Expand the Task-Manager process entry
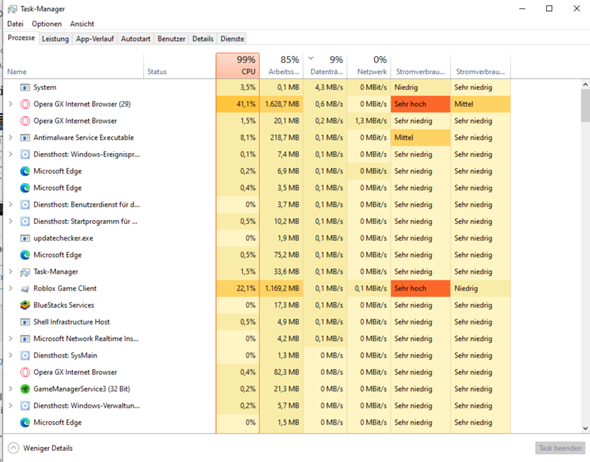Screen dimensions: 590x462 pyautogui.click(x=11, y=272)
